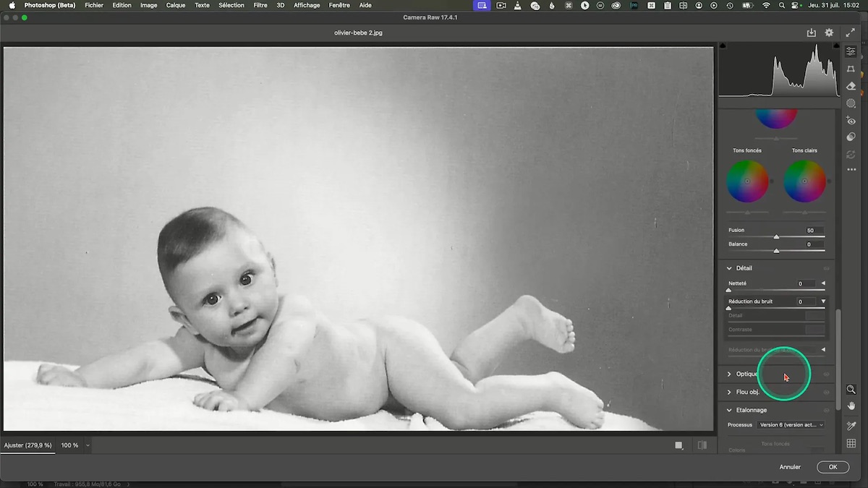
Task: Toggle full screen mode arrows icon
Action: pyautogui.click(x=850, y=33)
